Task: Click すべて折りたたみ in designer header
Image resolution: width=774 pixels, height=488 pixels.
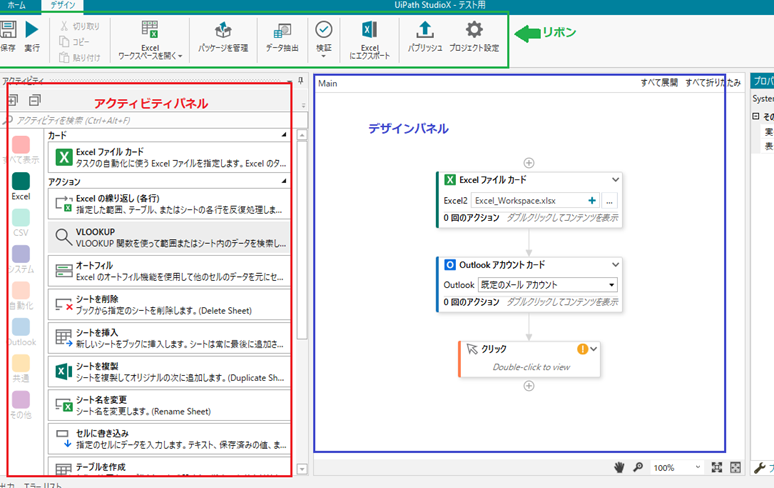Action: coord(713,82)
